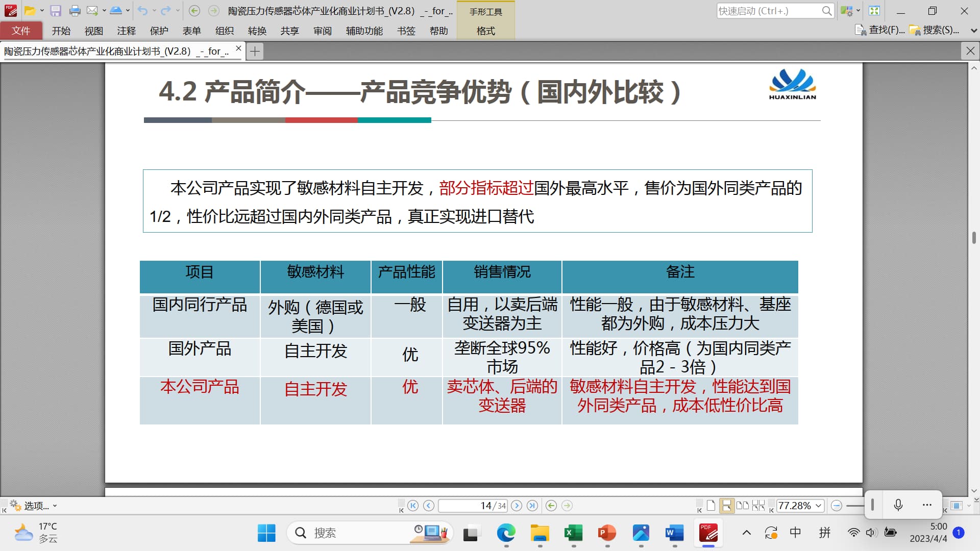This screenshot has height=551, width=980.
Task: Click the zoom out minus button
Action: 836,506
